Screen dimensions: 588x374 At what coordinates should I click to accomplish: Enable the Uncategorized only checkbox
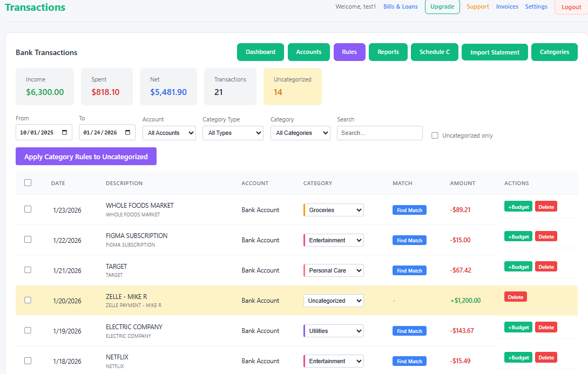(x=435, y=135)
